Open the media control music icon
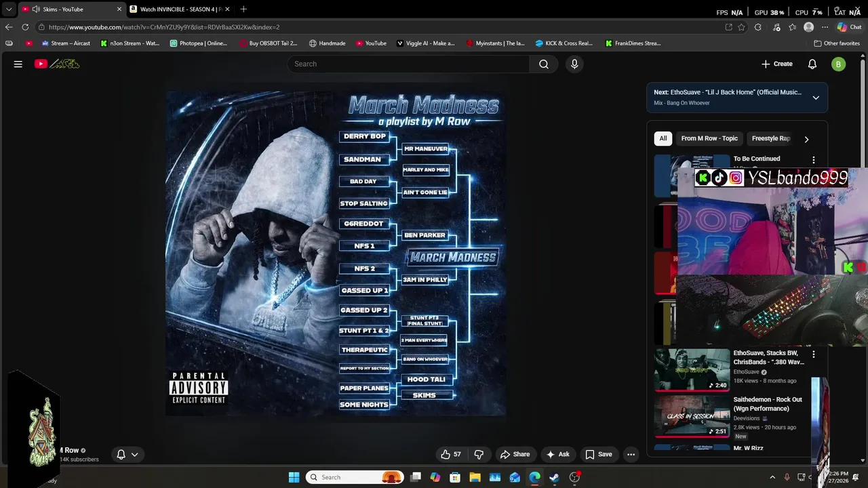The image size is (868, 488). (776, 27)
